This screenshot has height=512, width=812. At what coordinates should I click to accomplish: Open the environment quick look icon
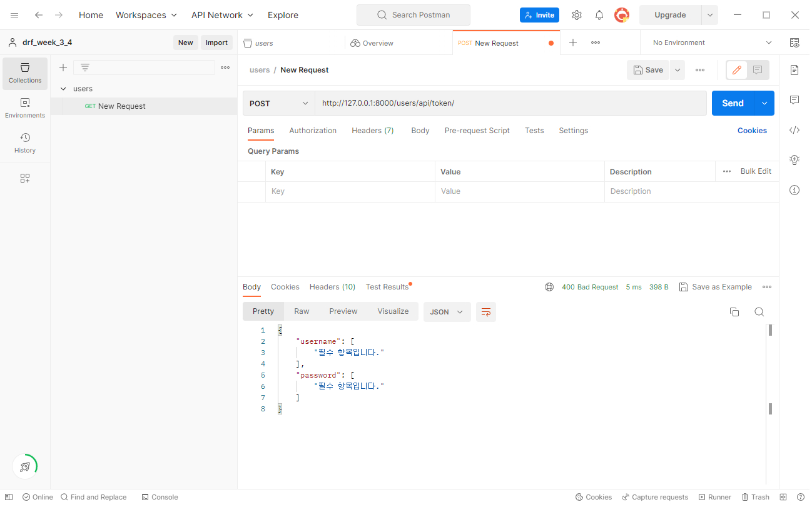pos(794,43)
